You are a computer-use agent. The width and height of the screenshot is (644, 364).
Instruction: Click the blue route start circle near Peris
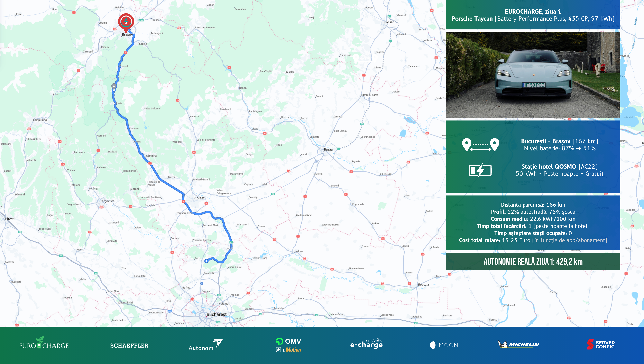tap(206, 261)
